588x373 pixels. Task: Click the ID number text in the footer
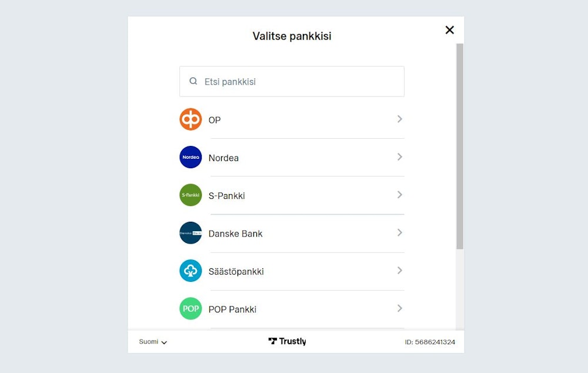pos(429,341)
